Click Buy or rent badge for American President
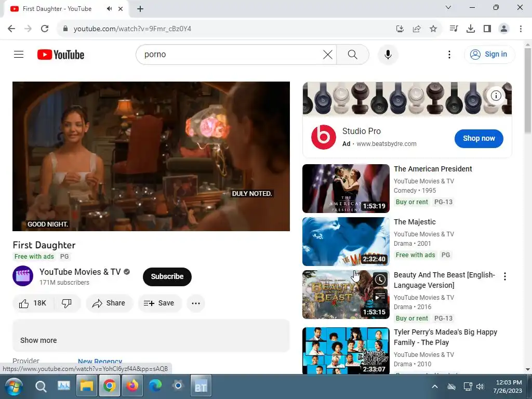Image resolution: width=532 pixels, height=399 pixels. pyautogui.click(x=411, y=202)
